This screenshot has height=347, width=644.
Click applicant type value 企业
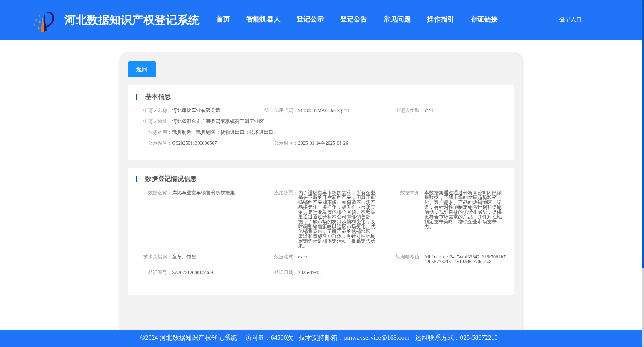tap(429, 110)
